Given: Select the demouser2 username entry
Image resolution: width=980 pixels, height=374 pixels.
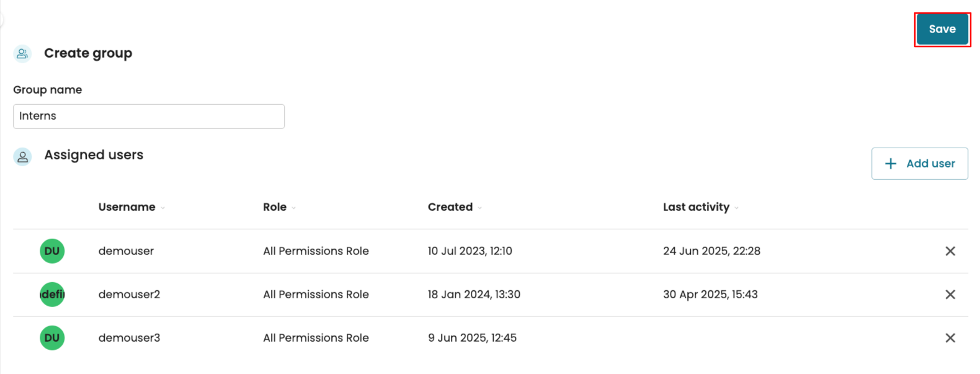Looking at the screenshot, I should click(x=129, y=295).
